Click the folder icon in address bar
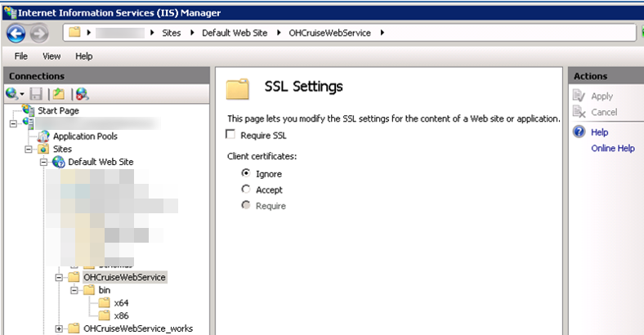Image resolution: width=644 pixels, height=335 pixels. pos(74,32)
